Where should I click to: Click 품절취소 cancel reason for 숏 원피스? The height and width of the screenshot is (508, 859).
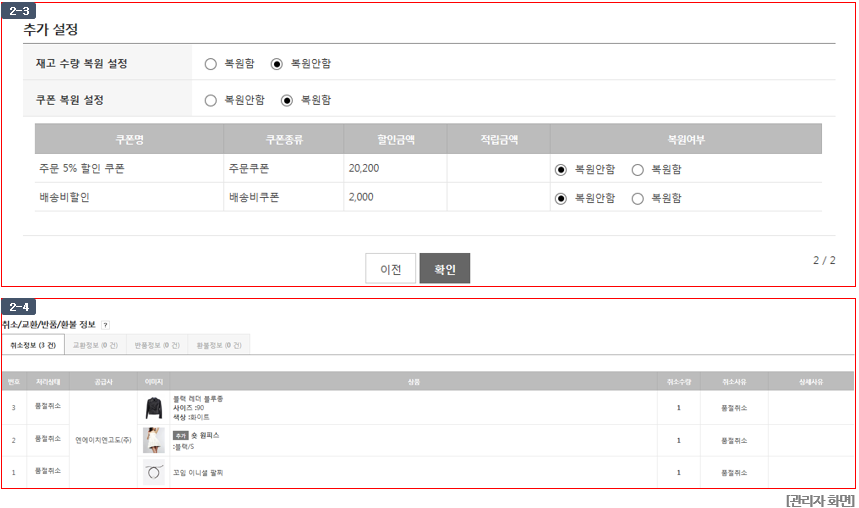coord(734,441)
